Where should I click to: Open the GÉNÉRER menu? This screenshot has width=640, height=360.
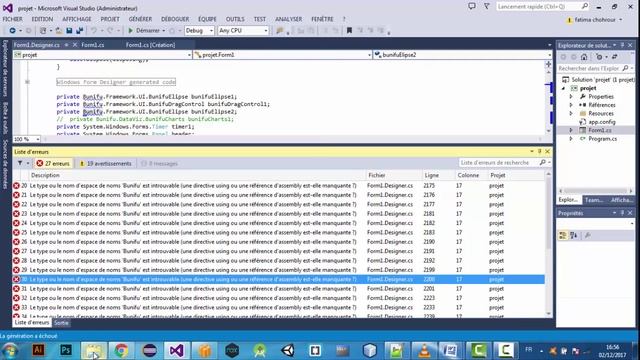140,19
